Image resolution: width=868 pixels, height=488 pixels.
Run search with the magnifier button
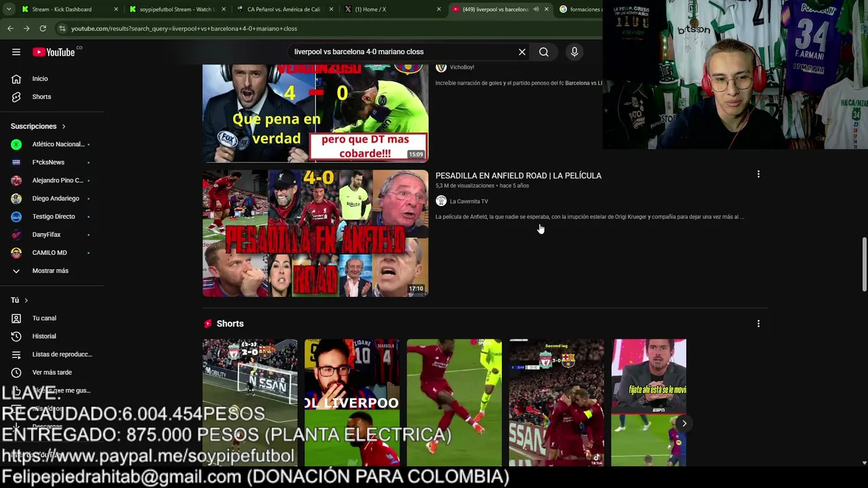[544, 52]
